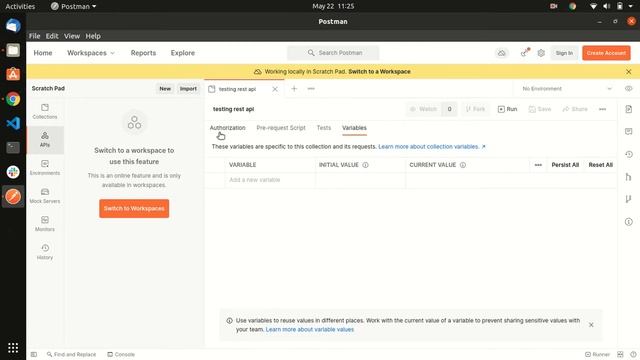
Task: Open the documentation icon in the right sidebar
Action: (629, 109)
